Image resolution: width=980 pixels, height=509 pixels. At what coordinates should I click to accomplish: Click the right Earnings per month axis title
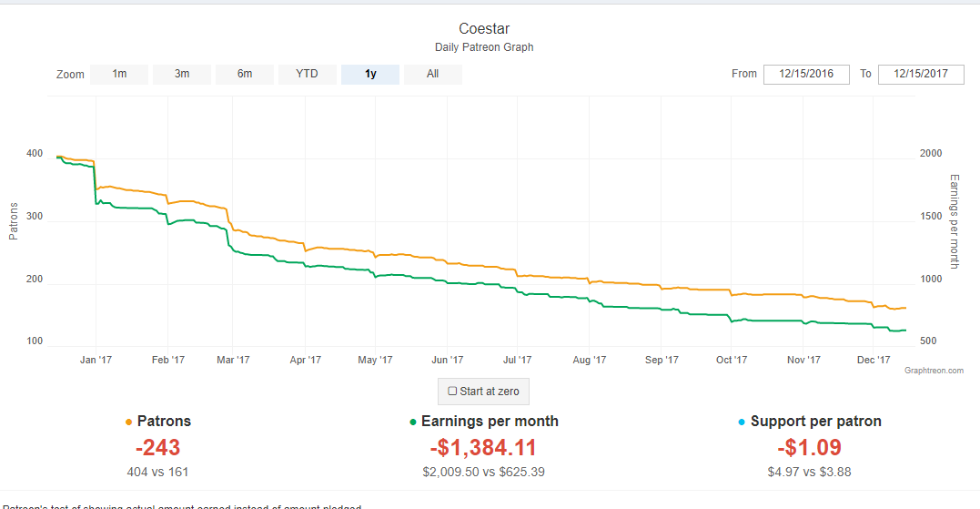click(x=955, y=221)
